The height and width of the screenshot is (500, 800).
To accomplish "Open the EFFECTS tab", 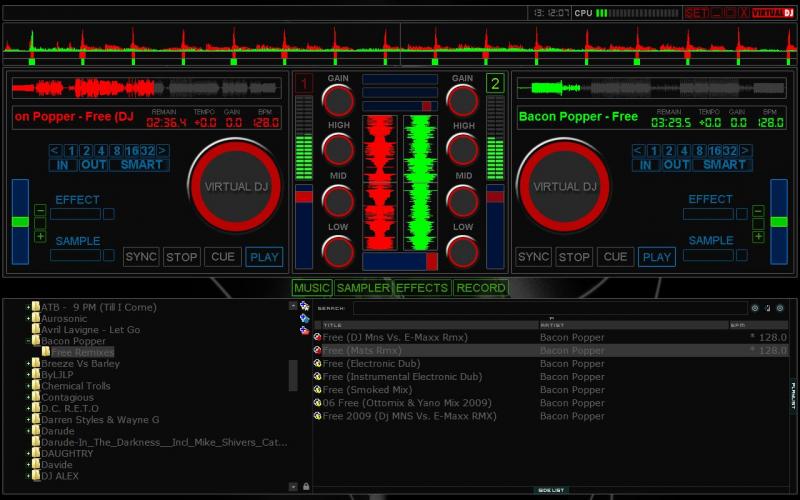I will (x=422, y=288).
